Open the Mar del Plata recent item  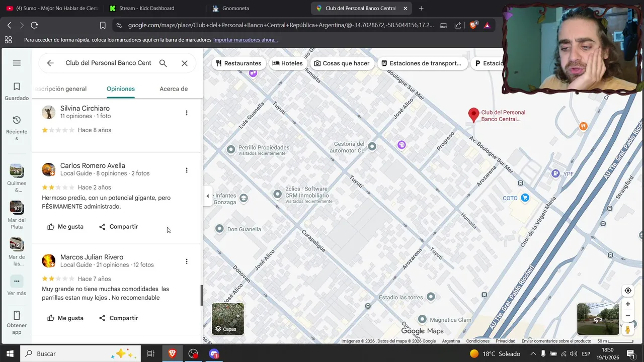tap(17, 215)
